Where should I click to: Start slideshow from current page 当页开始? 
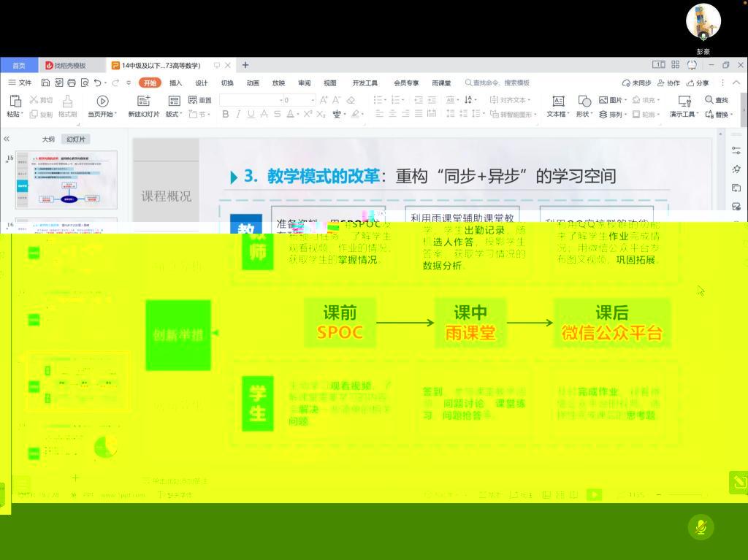click(102, 106)
